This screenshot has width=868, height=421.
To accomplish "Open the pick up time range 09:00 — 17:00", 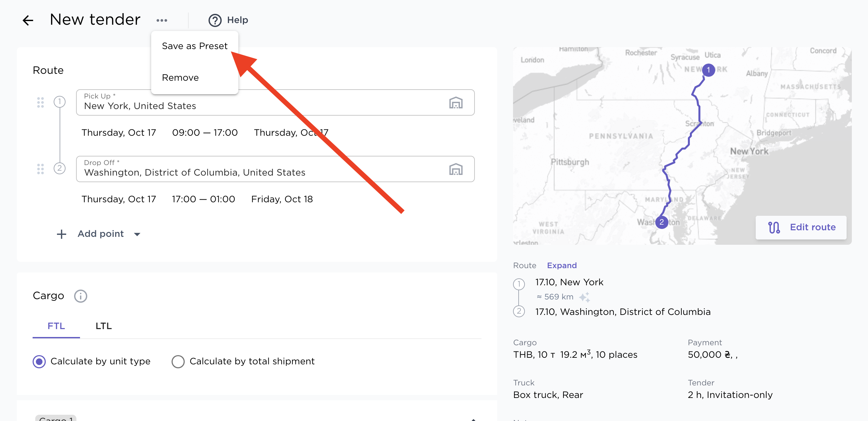I will (205, 132).
